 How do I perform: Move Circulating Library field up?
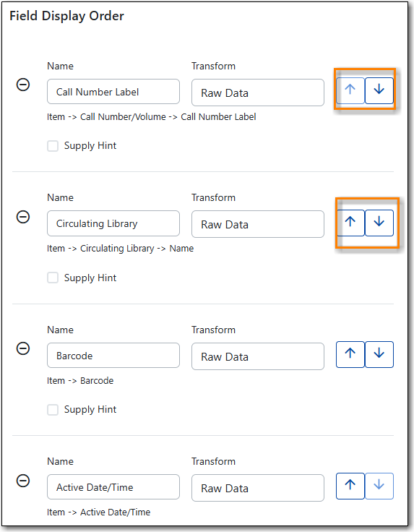coord(350,223)
